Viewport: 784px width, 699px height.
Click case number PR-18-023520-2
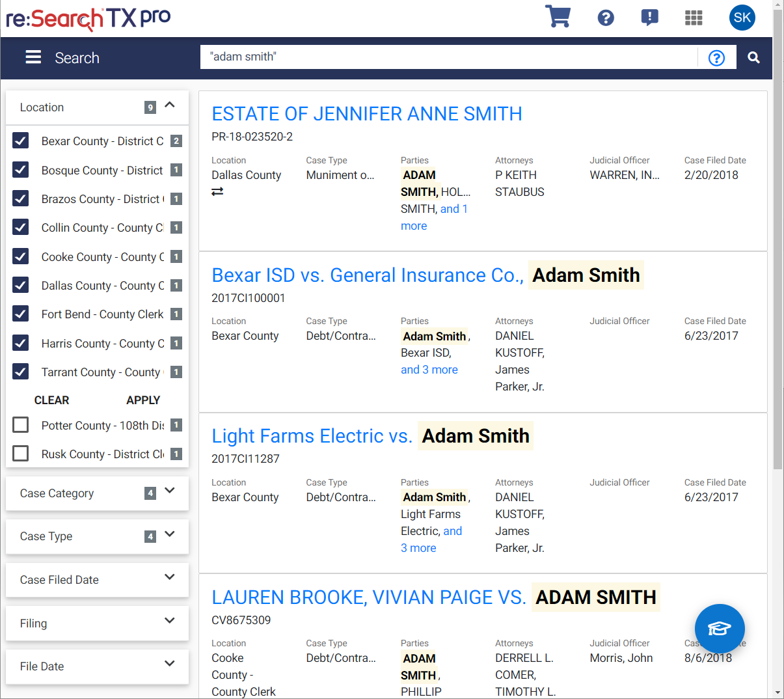[252, 137]
